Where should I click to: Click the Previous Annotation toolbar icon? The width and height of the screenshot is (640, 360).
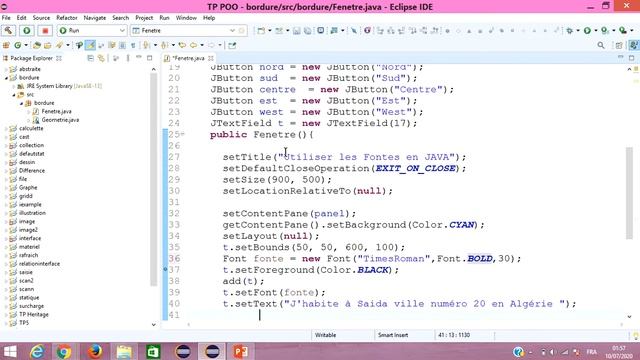pyautogui.click(x=164, y=45)
